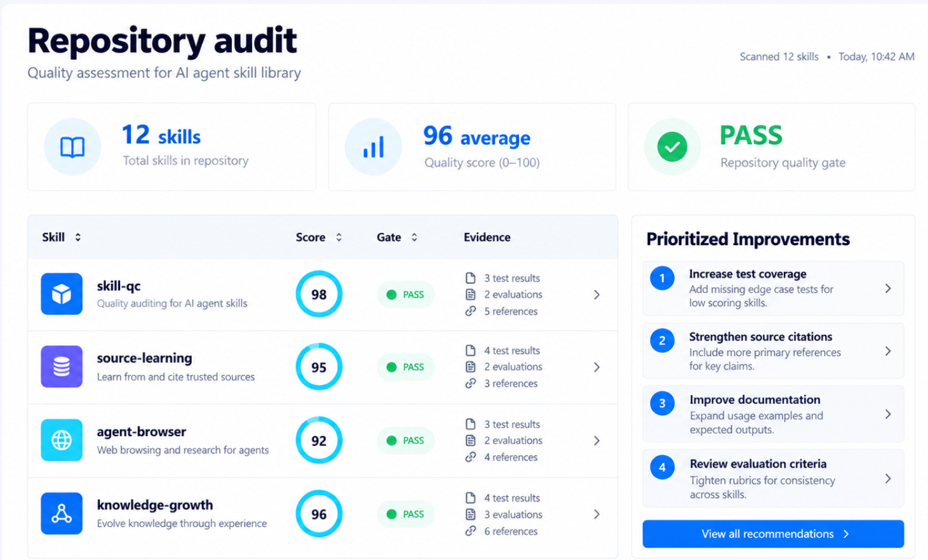Expand the skill-qc row details chevron
This screenshot has width=928, height=560.
point(596,295)
